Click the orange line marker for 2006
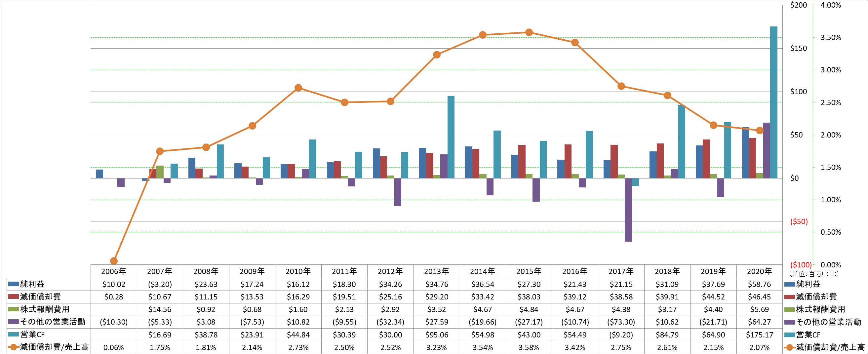Image resolution: width=868 pixels, height=354 pixels. point(114,261)
